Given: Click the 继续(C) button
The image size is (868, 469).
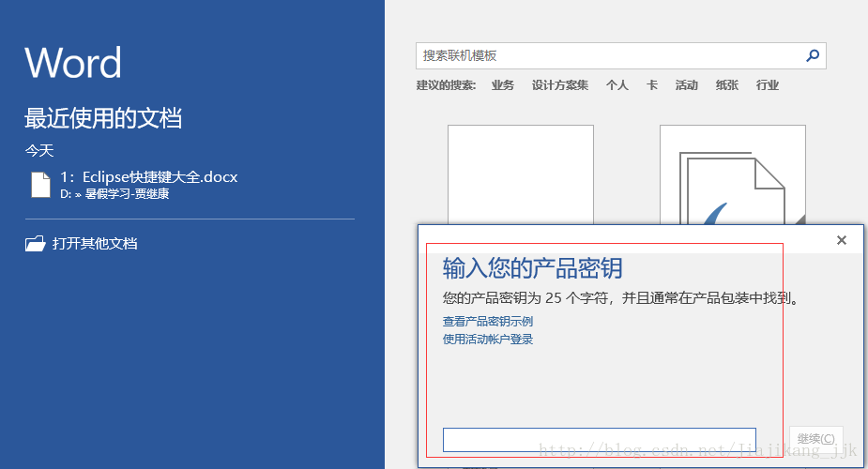Looking at the screenshot, I should click(x=816, y=439).
